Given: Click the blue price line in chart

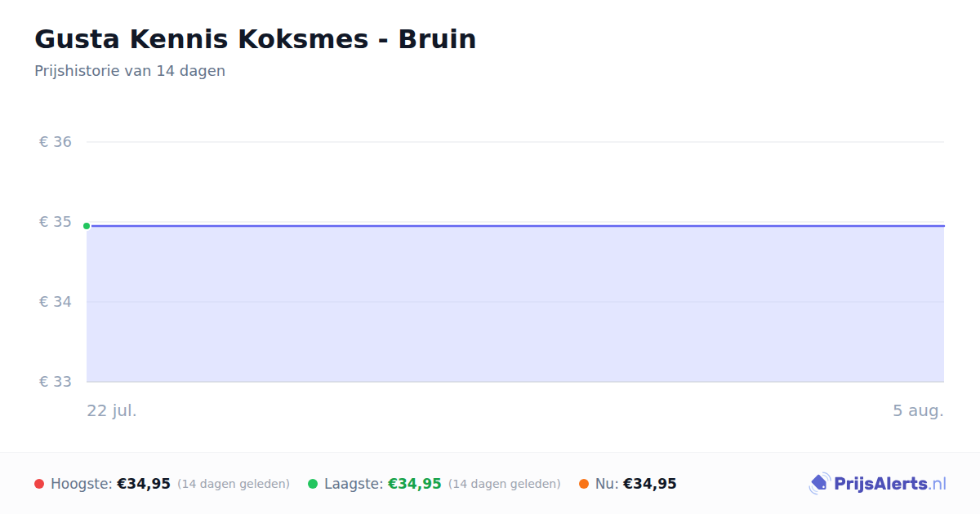Looking at the screenshot, I should tap(515, 225).
